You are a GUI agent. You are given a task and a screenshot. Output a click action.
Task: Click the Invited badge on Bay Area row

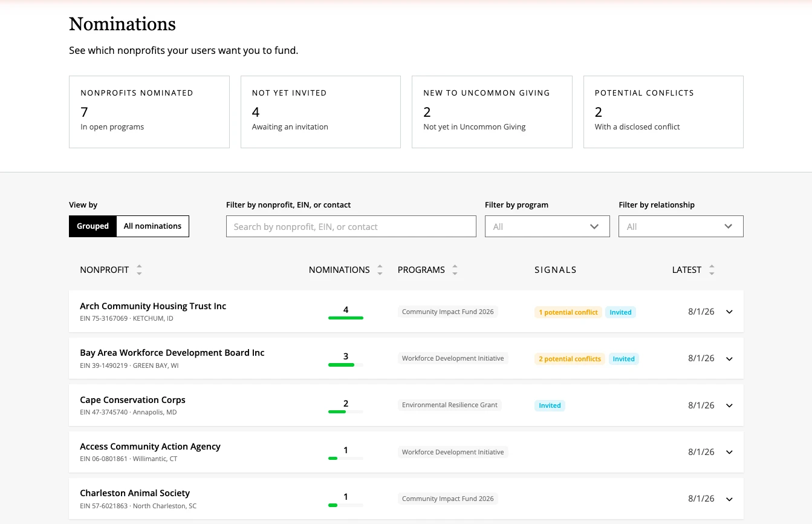(x=623, y=359)
